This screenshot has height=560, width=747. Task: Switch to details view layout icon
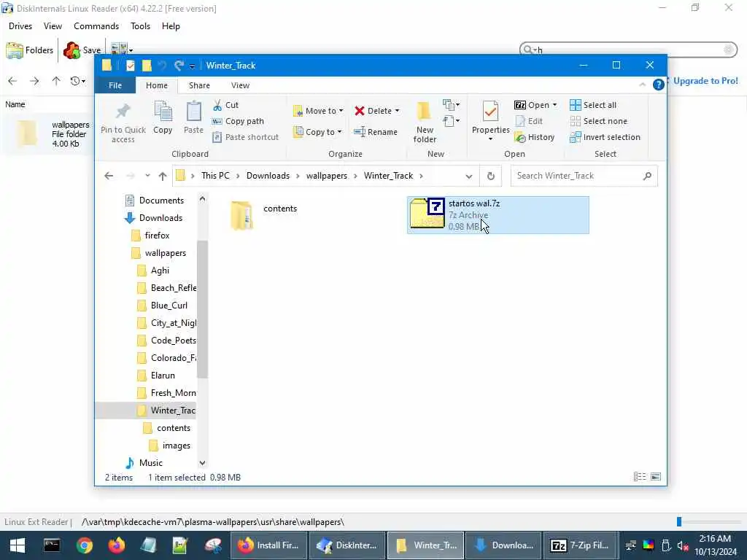pos(640,477)
